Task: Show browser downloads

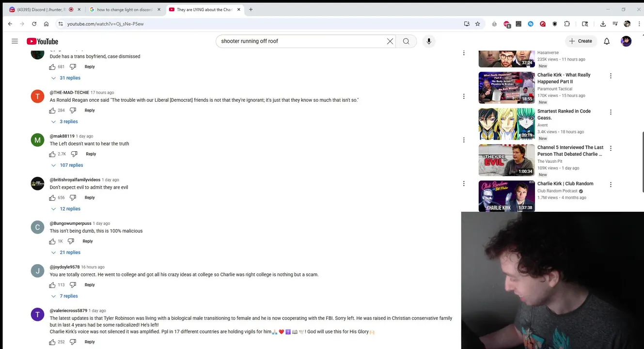Action: 603,24
